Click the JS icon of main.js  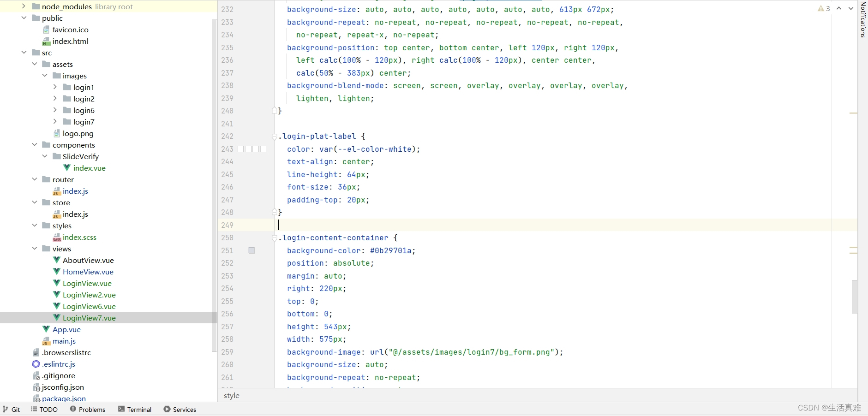coord(46,341)
